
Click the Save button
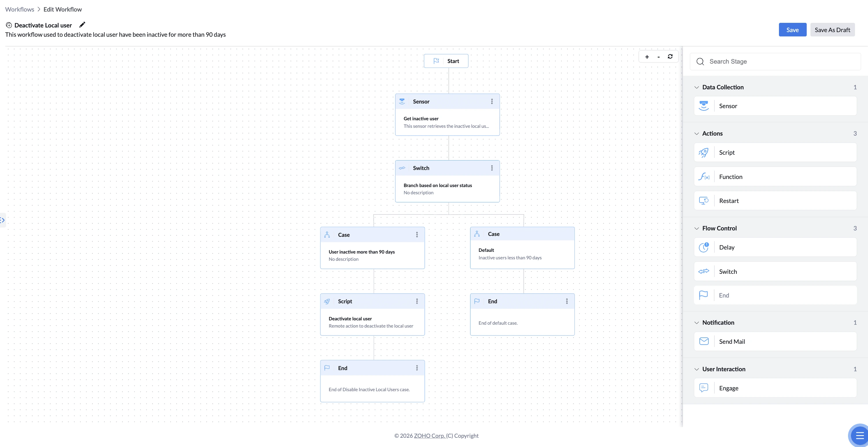pos(793,30)
